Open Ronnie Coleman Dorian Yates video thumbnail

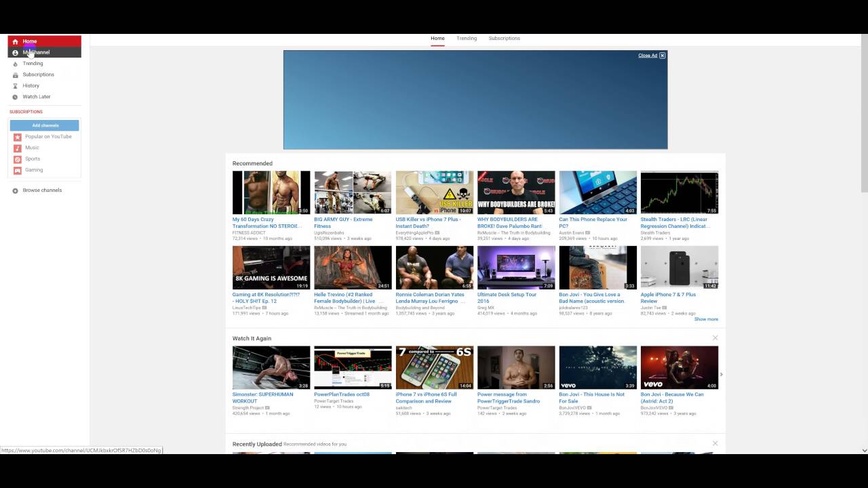[x=435, y=268]
